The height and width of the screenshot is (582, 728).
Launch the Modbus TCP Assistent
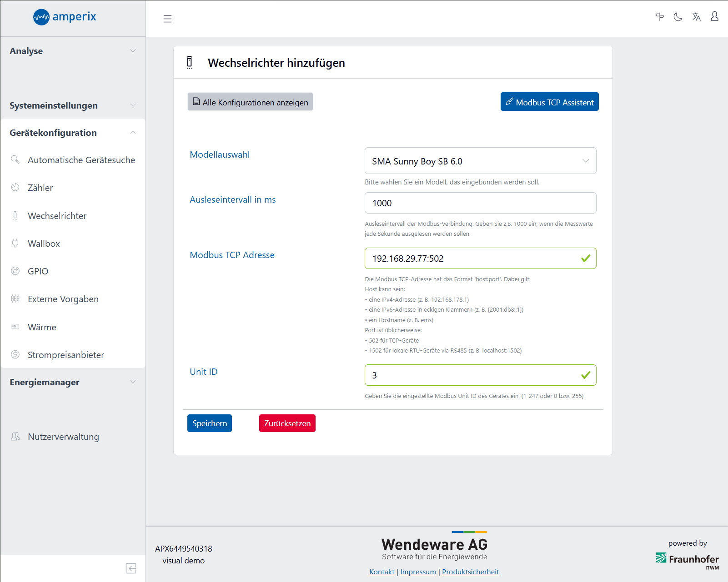point(549,102)
